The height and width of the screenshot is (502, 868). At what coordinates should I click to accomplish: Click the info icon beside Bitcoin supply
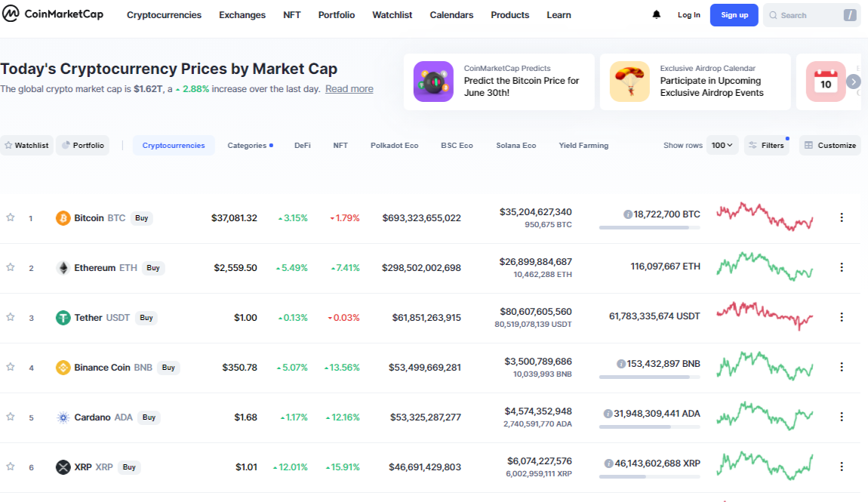[x=628, y=214]
